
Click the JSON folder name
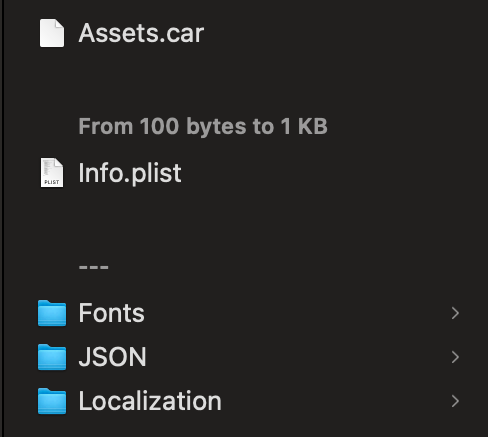pyautogui.click(x=112, y=357)
